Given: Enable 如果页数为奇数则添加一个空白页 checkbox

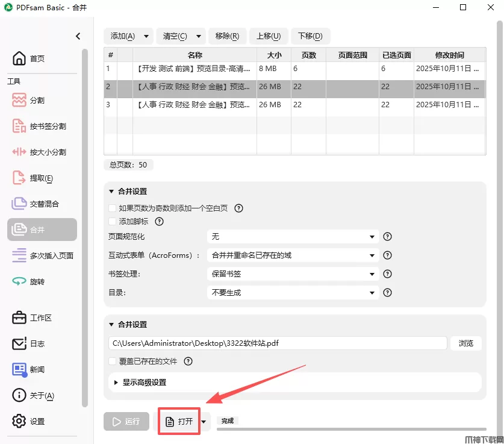Looking at the screenshot, I should [112, 208].
